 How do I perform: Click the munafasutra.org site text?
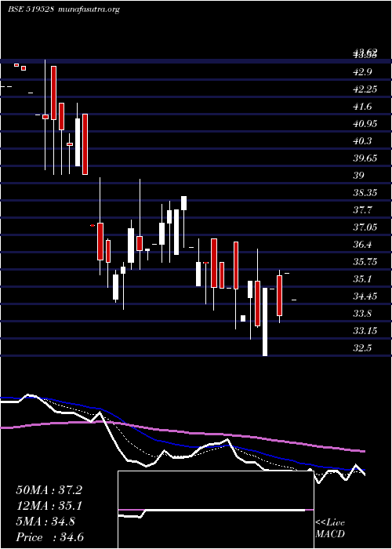click(87, 9)
